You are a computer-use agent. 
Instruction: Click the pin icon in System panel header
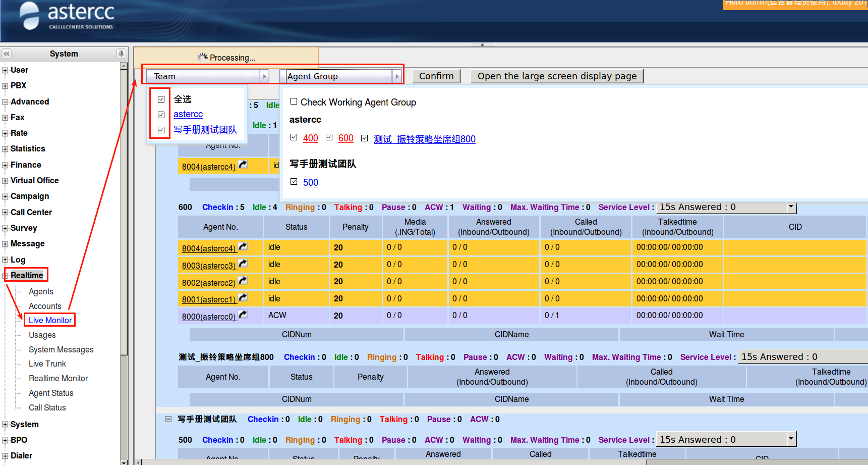121,54
